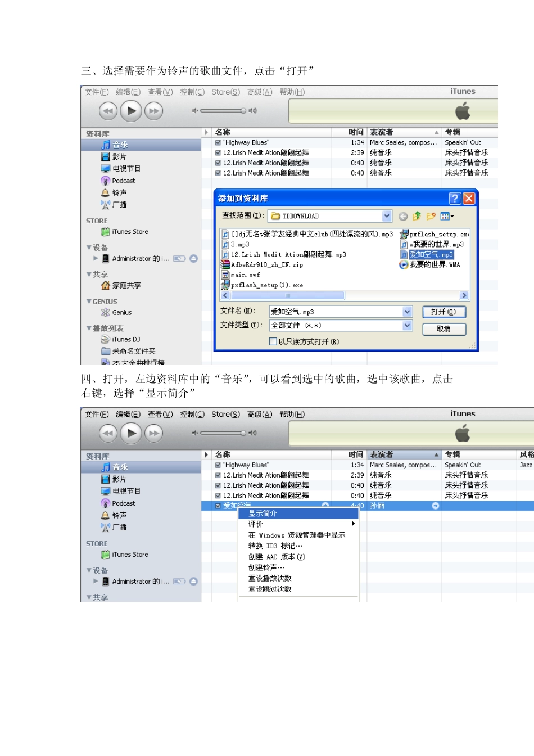Screen dimensions: 534x756
Task: Click 取消 button in dialog
Action: [x=444, y=329]
